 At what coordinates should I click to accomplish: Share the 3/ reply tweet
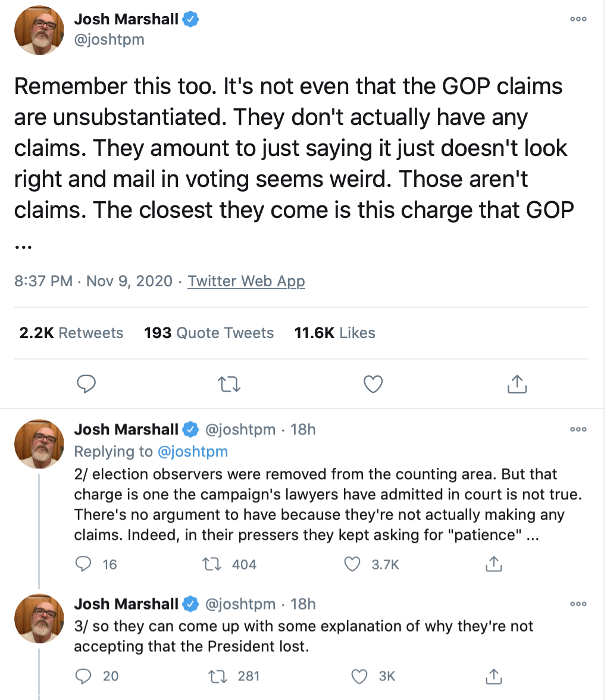pyautogui.click(x=493, y=676)
